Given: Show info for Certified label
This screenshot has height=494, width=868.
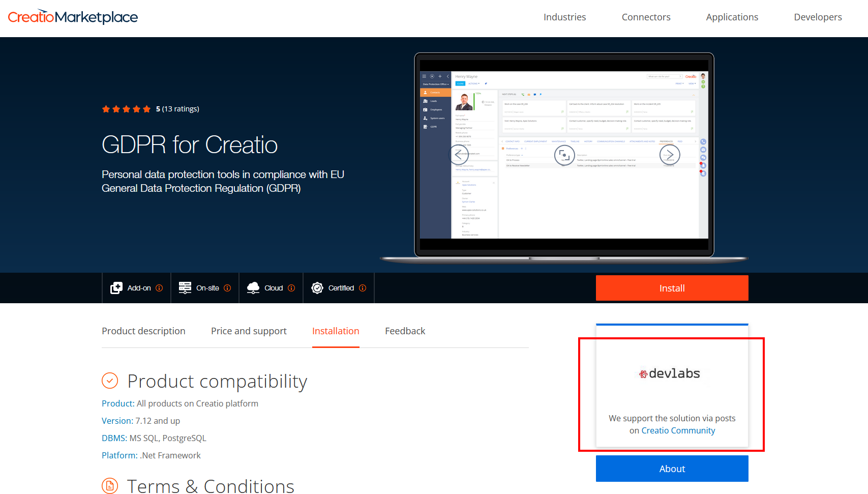Looking at the screenshot, I should tap(363, 288).
